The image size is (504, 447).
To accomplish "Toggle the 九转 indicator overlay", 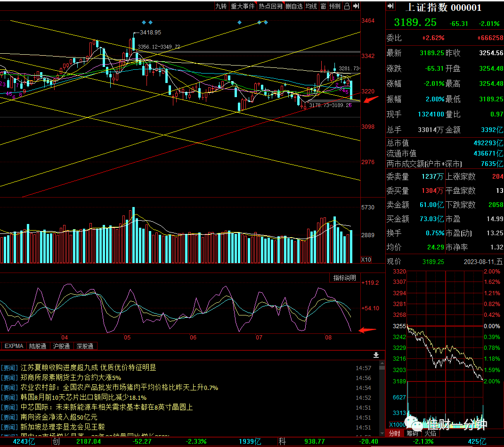I will tap(221, 6).
